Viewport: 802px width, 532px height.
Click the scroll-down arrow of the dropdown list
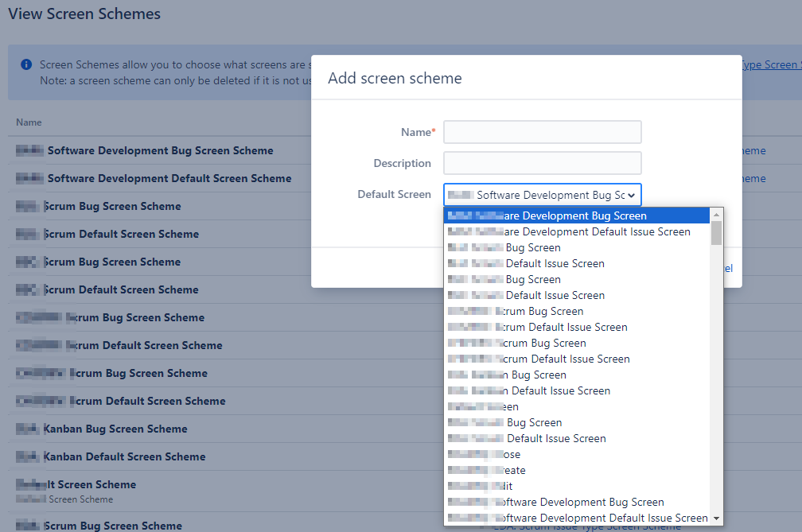tap(716, 518)
